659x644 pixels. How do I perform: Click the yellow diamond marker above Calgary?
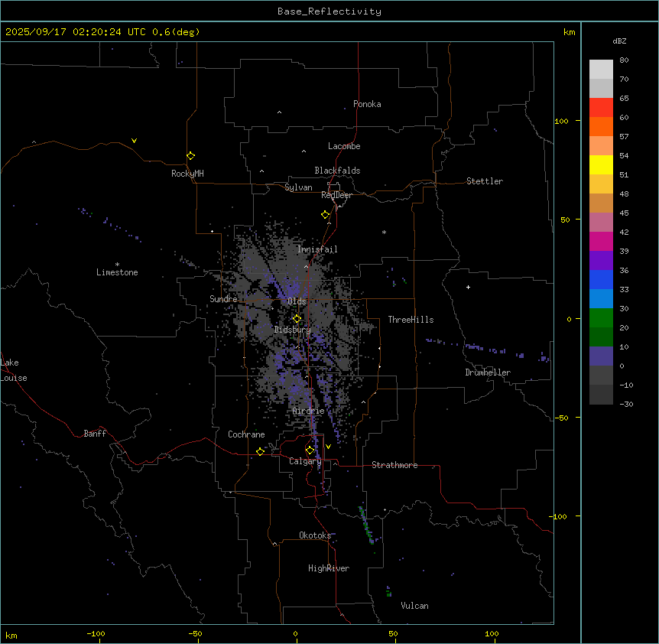(x=310, y=450)
